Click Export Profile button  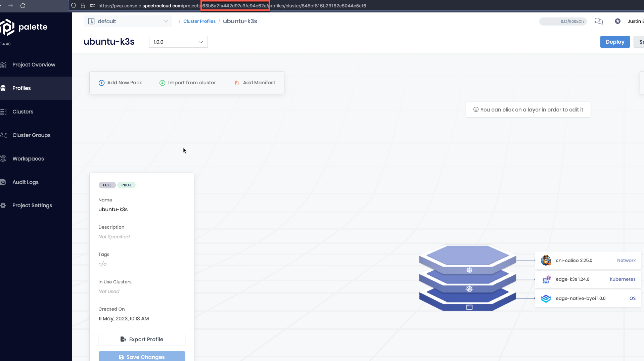[x=142, y=339]
